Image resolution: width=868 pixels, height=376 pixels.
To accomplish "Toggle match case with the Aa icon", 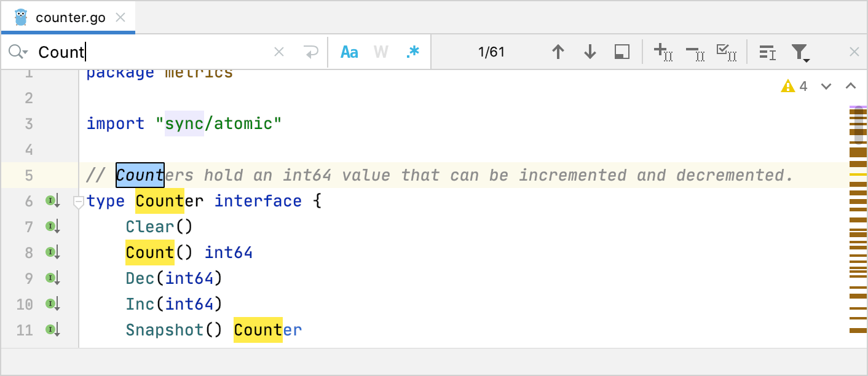I will pyautogui.click(x=349, y=52).
